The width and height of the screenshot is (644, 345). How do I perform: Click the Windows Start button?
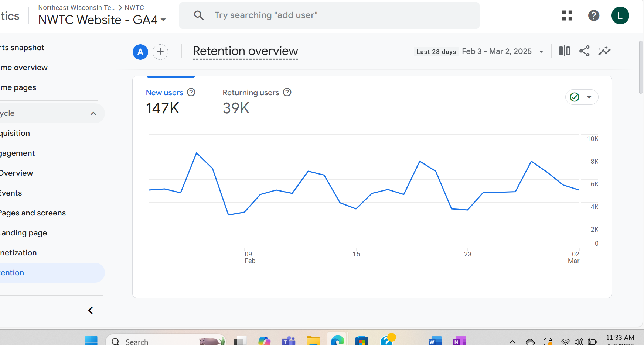tap(91, 340)
